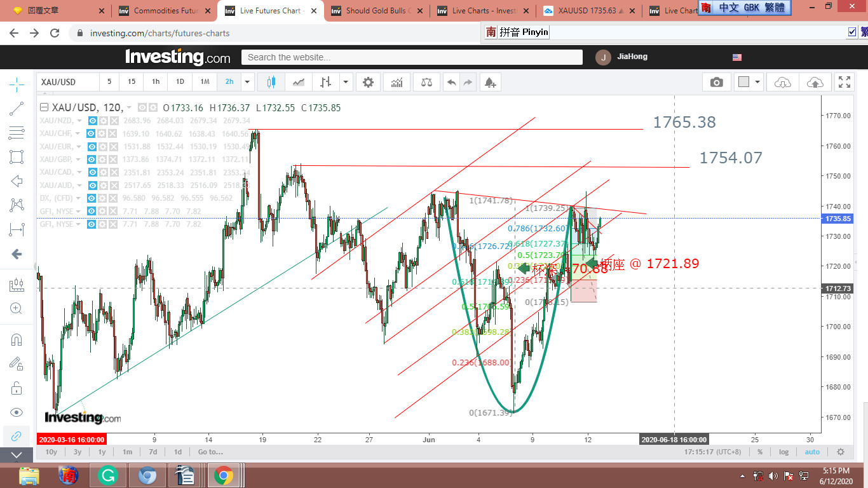The width and height of the screenshot is (868, 488).
Task: Open the Go to... date picker
Action: [x=210, y=452]
